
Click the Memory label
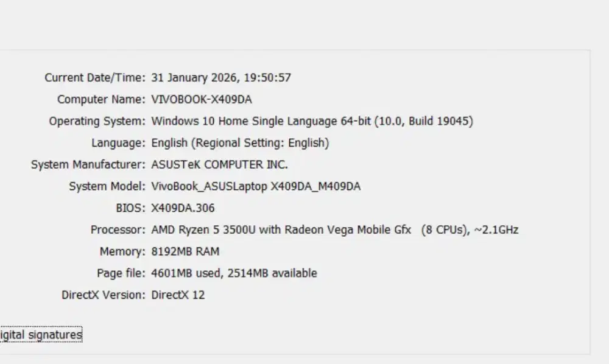[122, 251]
